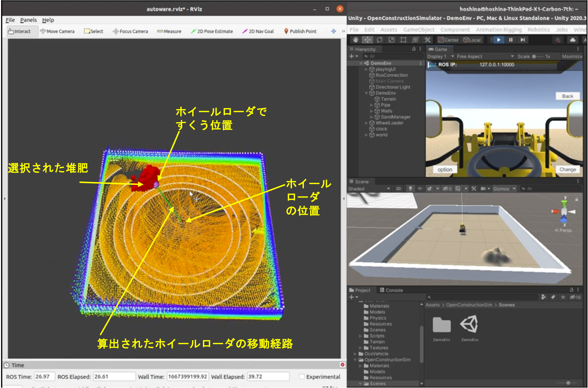Select the Measure tool in RViz
Image resolution: width=588 pixels, height=388 pixels.
coord(169,31)
